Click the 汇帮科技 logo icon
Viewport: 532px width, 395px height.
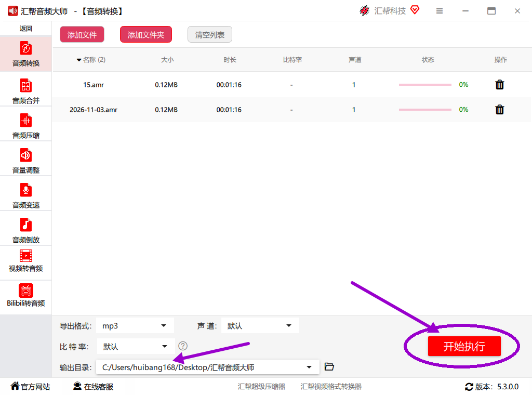[x=364, y=11]
